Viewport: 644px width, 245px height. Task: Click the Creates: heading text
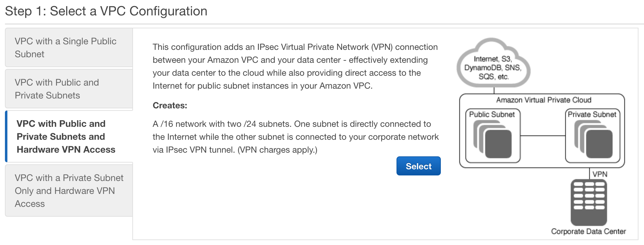[170, 106]
